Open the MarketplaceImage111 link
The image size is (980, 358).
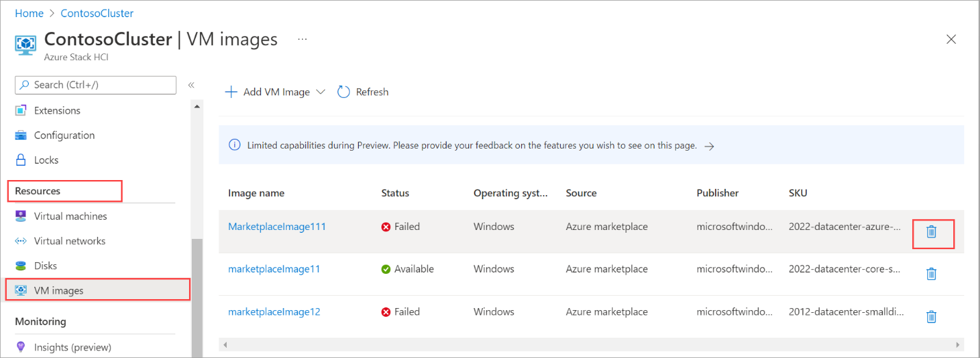coord(277,227)
